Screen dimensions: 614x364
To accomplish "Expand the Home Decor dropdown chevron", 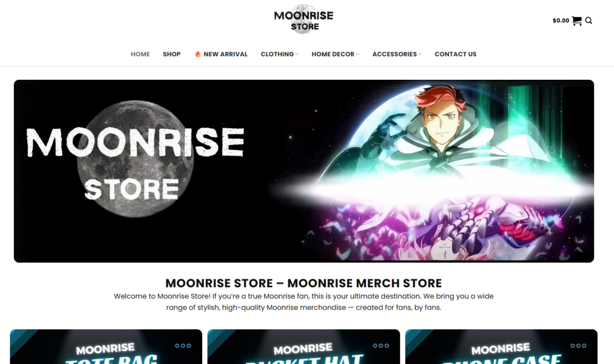I will tap(357, 54).
